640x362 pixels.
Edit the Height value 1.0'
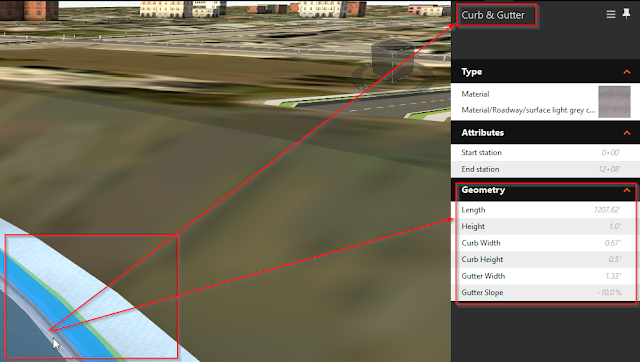click(615, 227)
